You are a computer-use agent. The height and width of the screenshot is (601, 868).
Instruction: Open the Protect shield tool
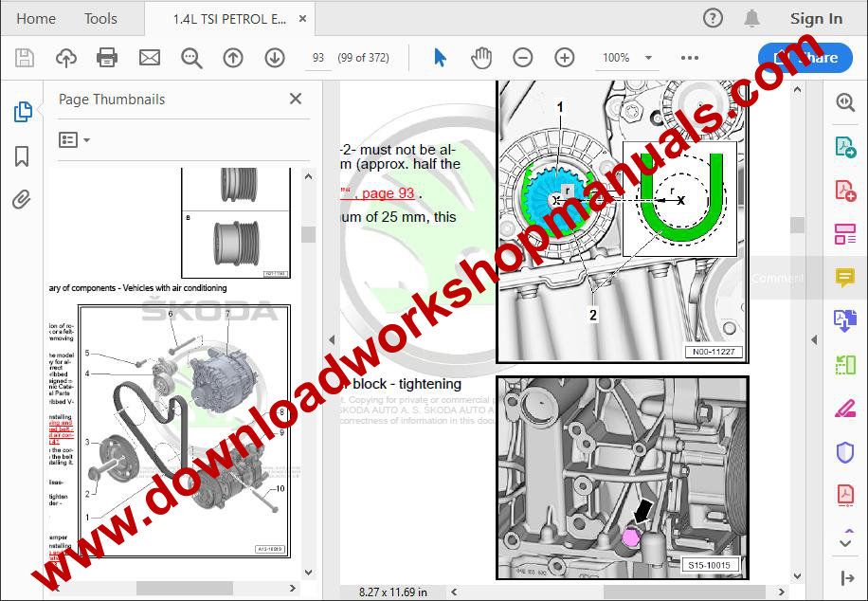point(845,452)
